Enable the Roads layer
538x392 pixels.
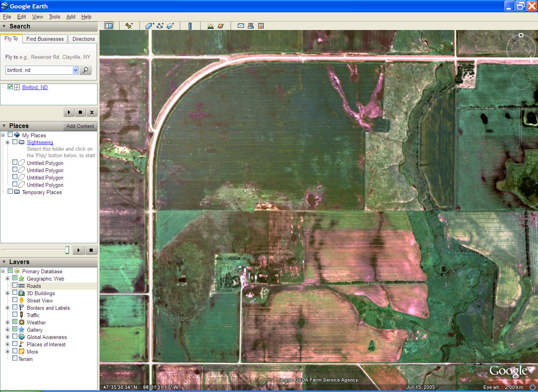[15, 285]
